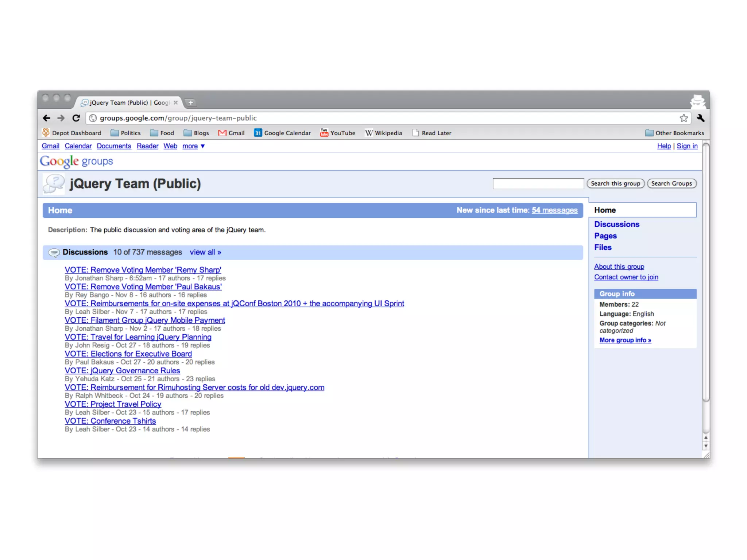Open 'VOTE: jQuery Governance Rules' thread
Viewport: 747px width, 560px height.
coord(122,370)
